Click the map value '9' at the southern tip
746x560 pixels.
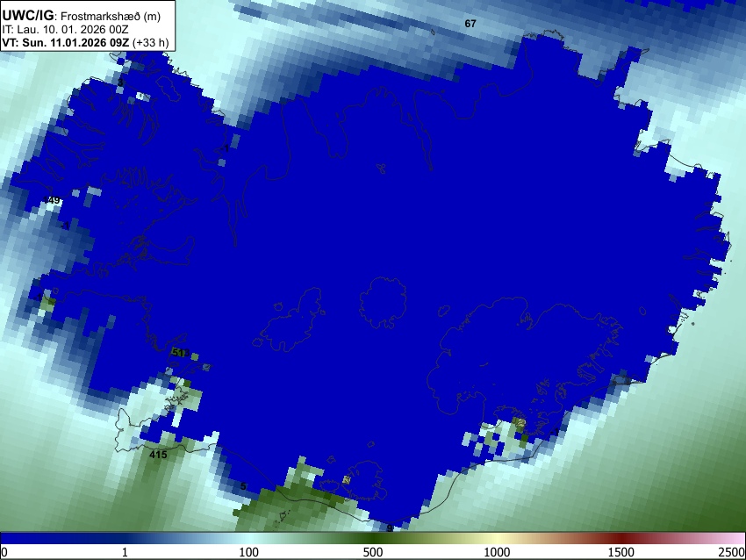click(389, 528)
